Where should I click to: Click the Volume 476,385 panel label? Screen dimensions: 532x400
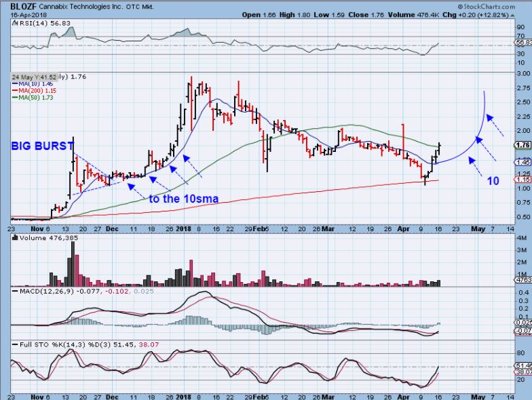pyautogui.click(x=49, y=238)
